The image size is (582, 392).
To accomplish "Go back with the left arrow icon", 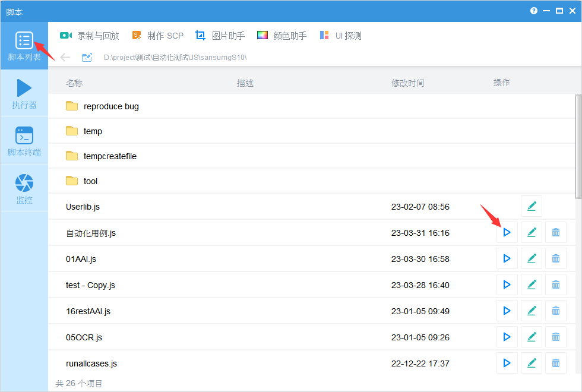I will tap(65, 58).
